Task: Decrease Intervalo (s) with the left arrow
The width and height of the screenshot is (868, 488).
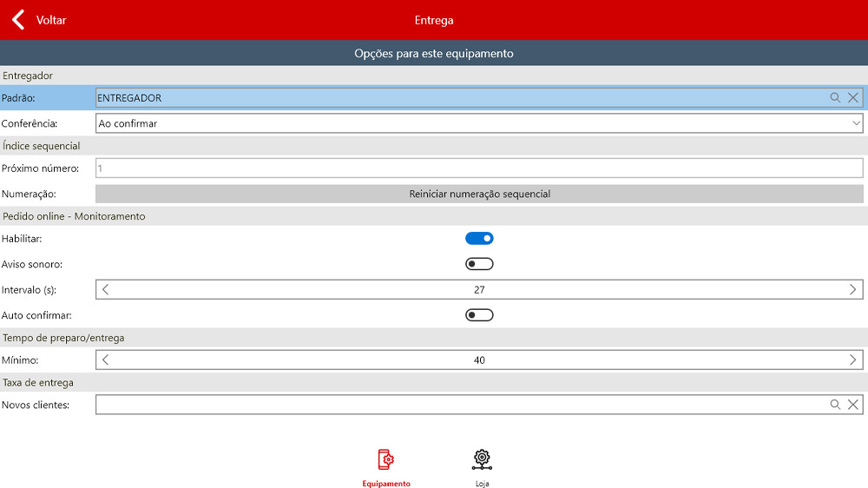Action: pos(106,290)
